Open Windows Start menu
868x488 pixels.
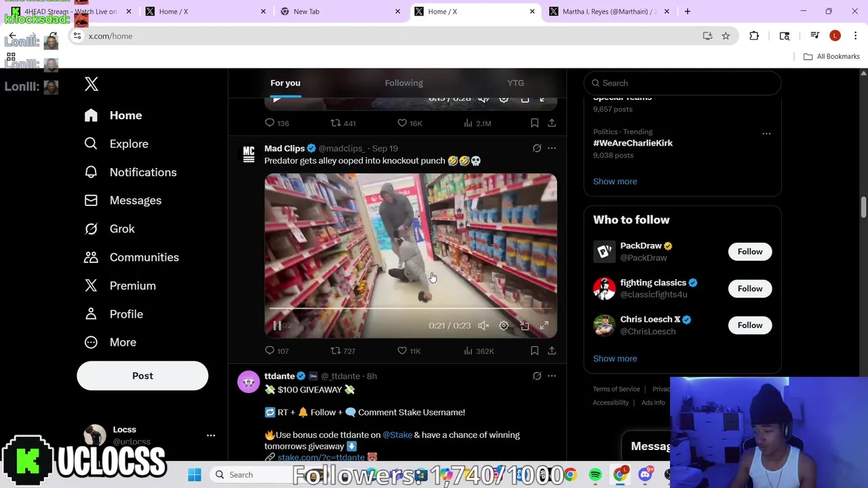(x=195, y=475)
